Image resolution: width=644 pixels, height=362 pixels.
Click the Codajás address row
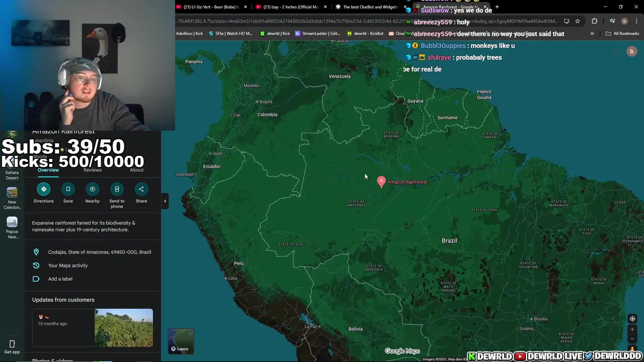93,252
